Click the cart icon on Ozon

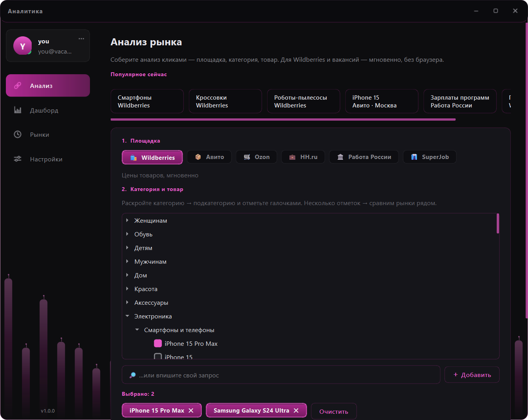pos(247,157)
